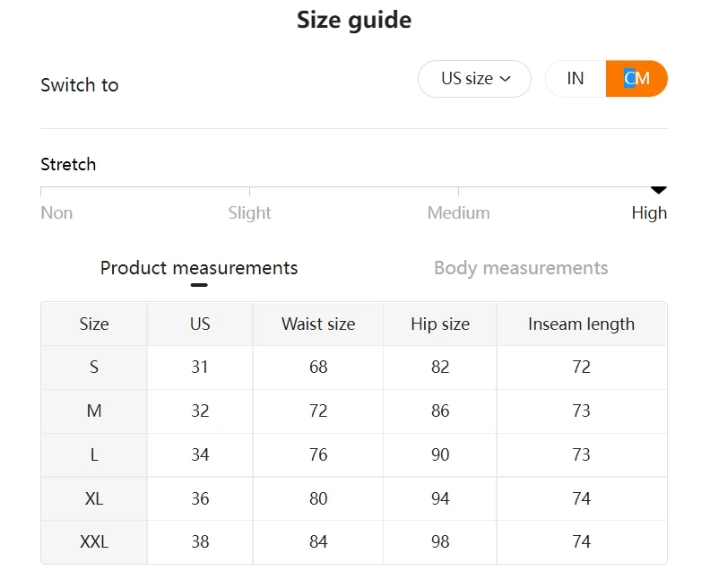Select the XXL size row

click(94, 542)
